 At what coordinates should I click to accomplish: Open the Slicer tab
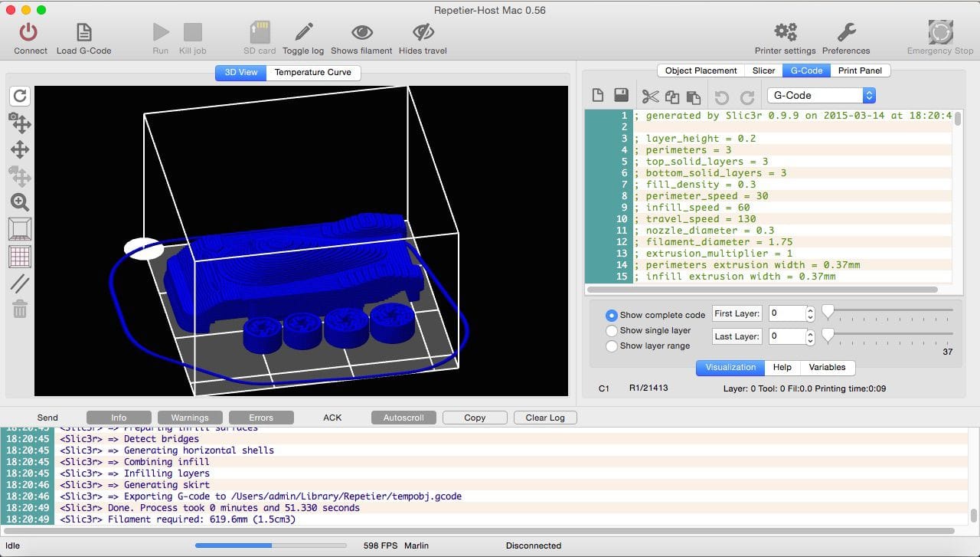[763, 70]
